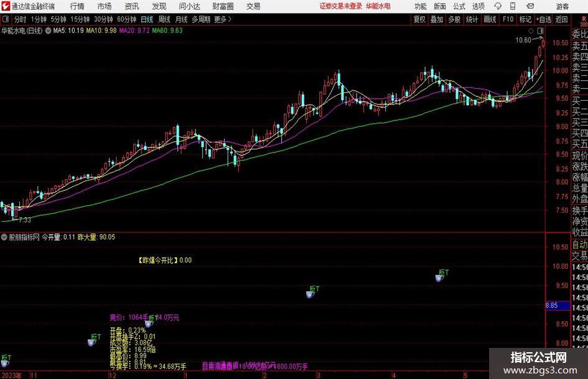The image size is (588, 379).
Task: Open the 资讯 menu
Action: (x=132, y=6)
